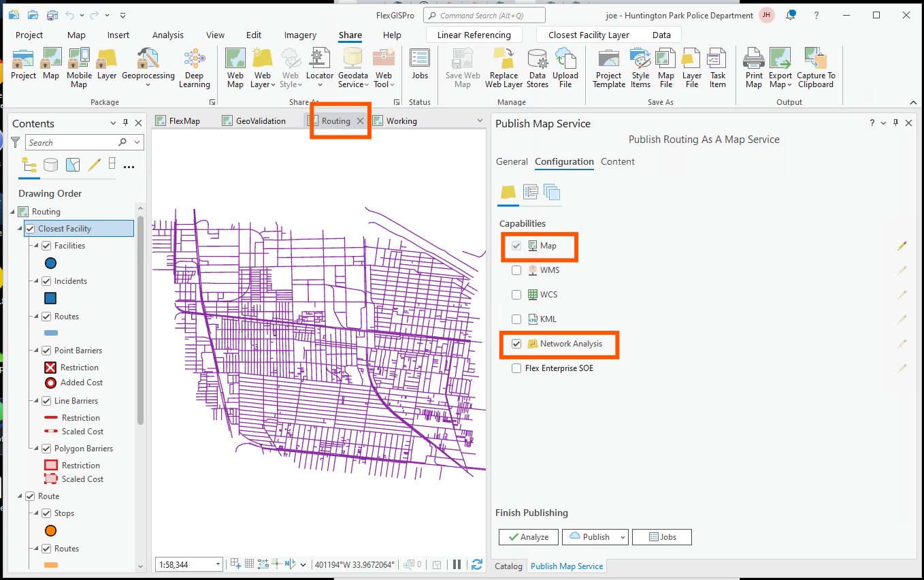
Task: Toggle Point Barriers layer visibility
Action: click(x=46, y=351)
